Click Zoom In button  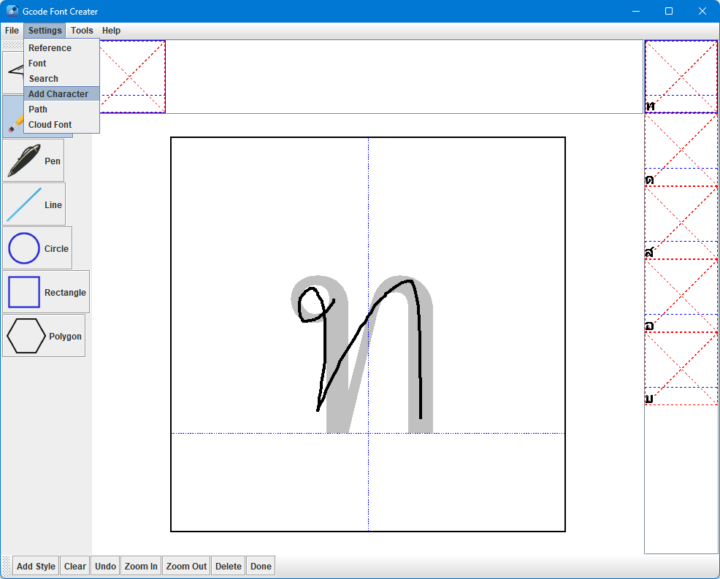[141, 566]
